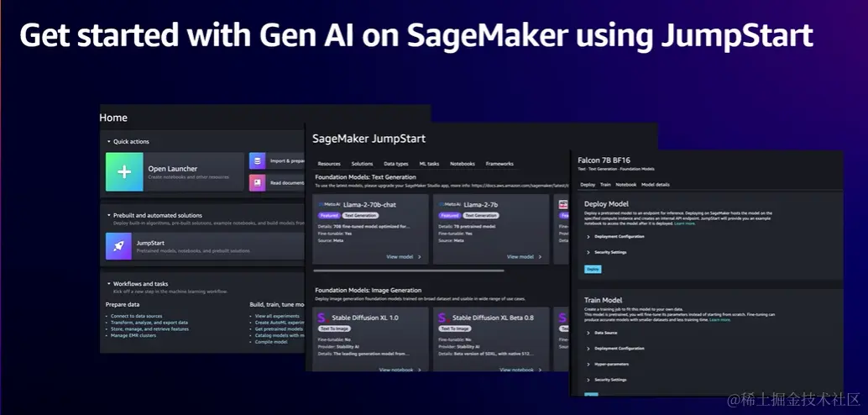The height and width of the screenshot is (415, 868).
Task: Expand Deployment Configuration under Deploy Model
Action: click(588, 237)
